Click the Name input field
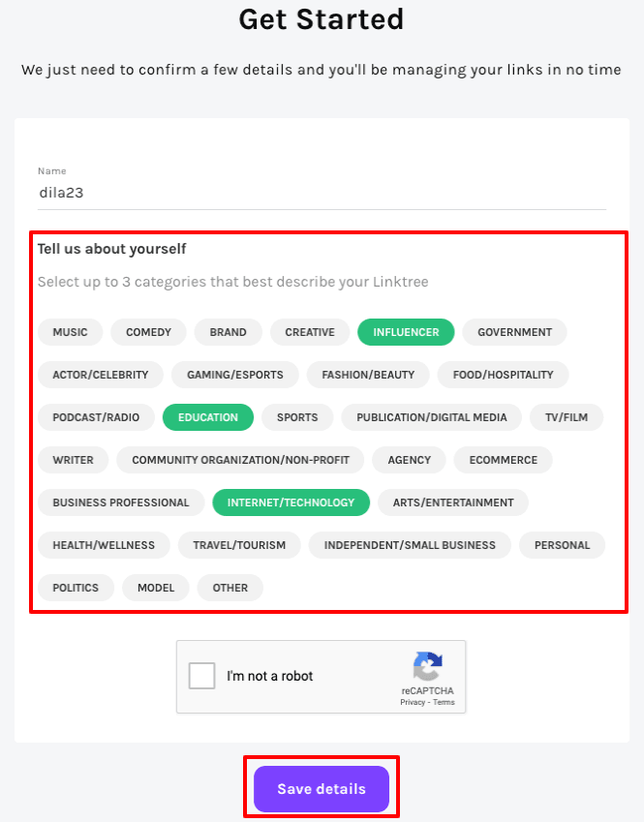 pyautogui.click(x=322, y=193)
